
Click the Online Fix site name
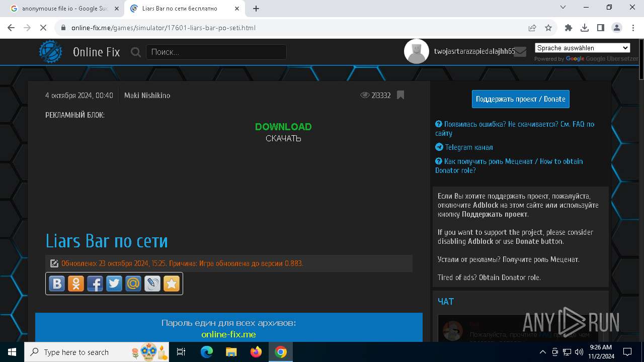point(96,52)
